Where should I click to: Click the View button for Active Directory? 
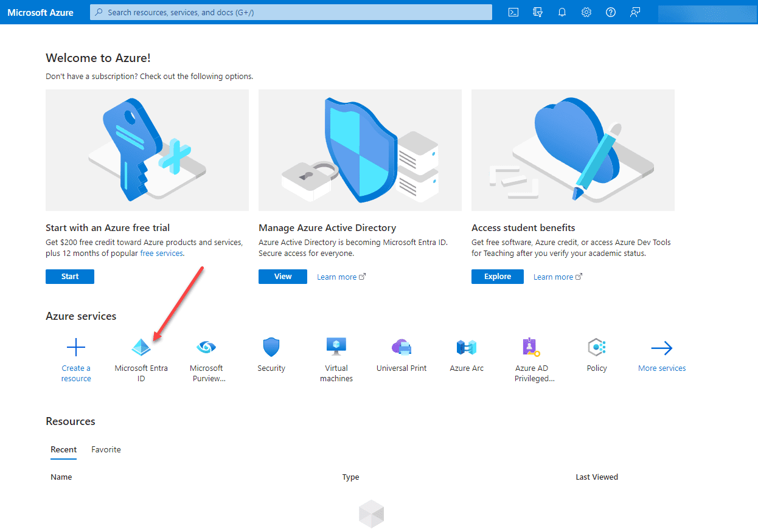[x=283, y=277]
